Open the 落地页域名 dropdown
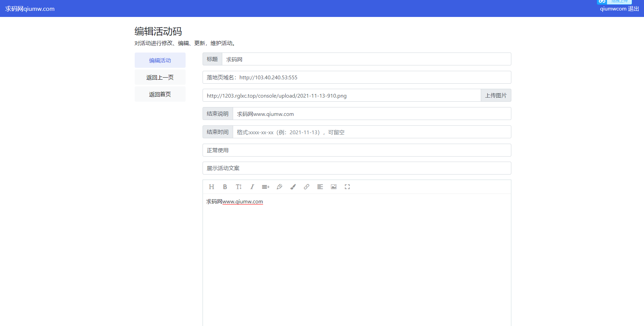 click(357, 77)
